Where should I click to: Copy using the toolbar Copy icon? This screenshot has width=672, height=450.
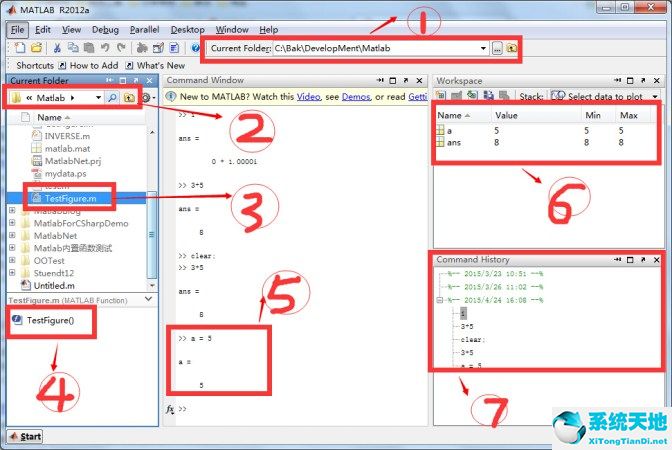click(x=73, y=48)
